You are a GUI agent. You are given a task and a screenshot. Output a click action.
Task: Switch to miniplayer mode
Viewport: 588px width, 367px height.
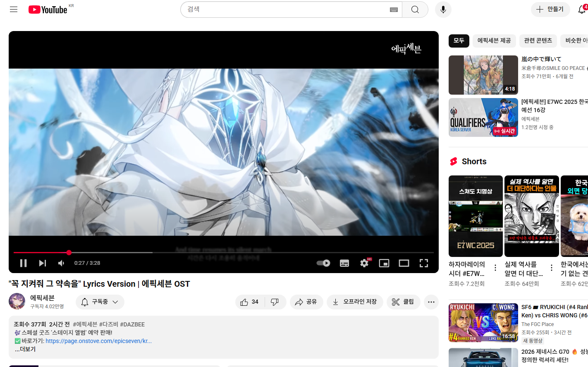point(384,263)
